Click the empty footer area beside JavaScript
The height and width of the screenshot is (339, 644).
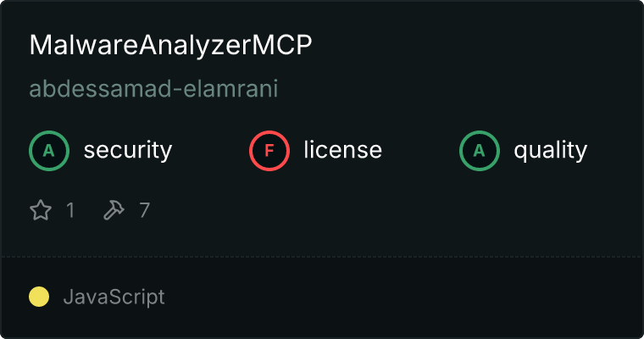pyautogui.click(x=402, y=297)
